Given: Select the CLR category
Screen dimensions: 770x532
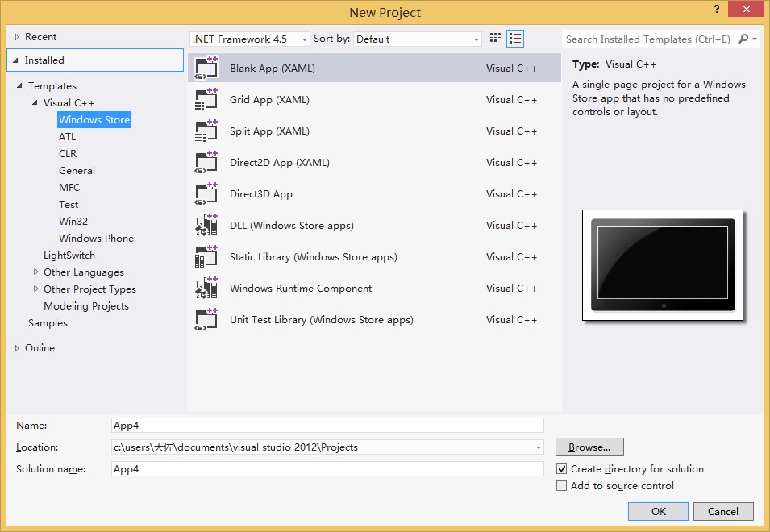Looking at the screenshot, I should (x=68, y=154).
